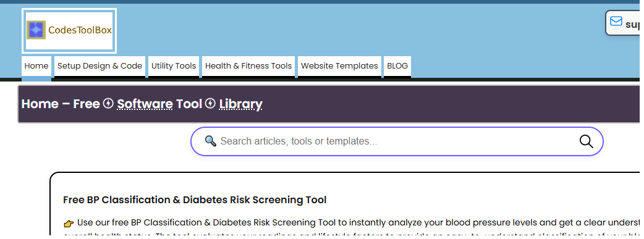Click the magnifier emoji inside search box

pyautogui.click(x=210, y=141)
